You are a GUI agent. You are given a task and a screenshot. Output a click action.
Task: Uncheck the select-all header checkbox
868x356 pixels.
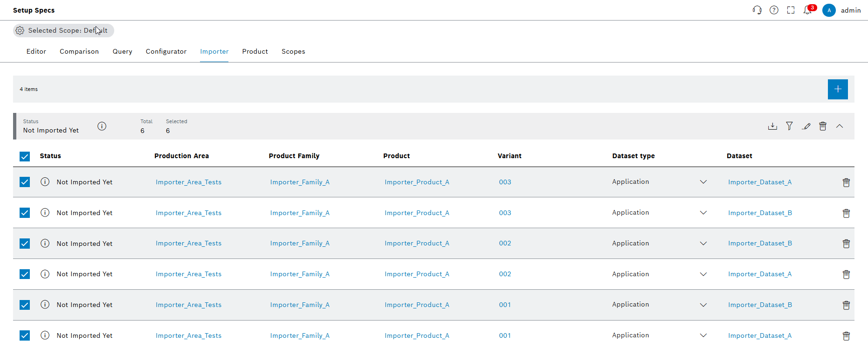point(25,156)
